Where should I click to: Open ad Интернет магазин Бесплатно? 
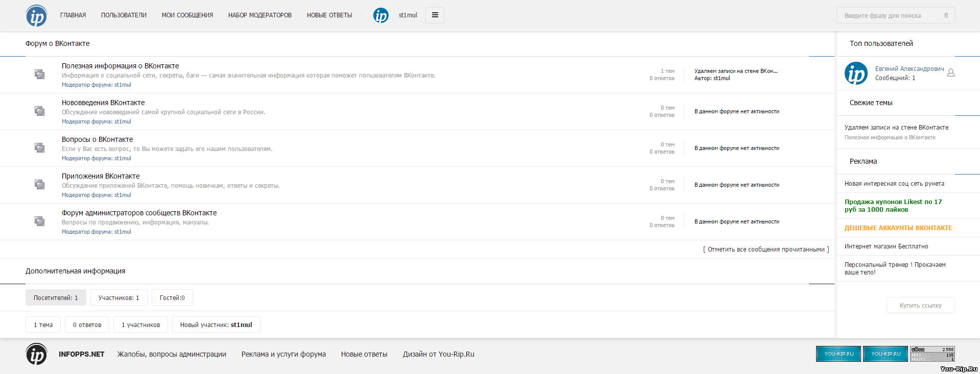(x=886, y=246)
